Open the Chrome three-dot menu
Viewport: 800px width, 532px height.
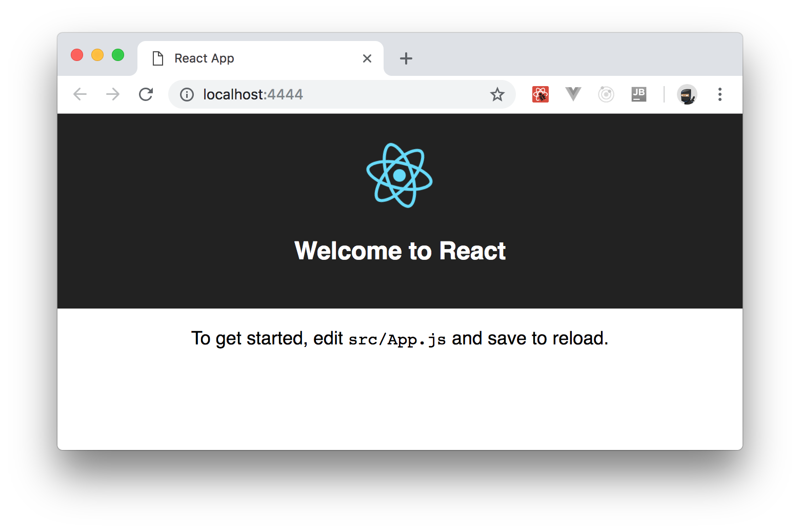(x=720, y=94)
